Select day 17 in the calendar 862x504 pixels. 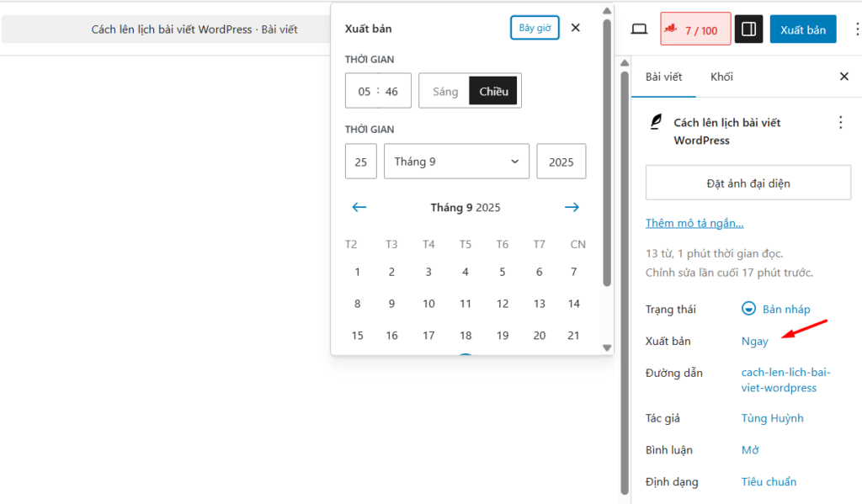click(x=428, y=335)
